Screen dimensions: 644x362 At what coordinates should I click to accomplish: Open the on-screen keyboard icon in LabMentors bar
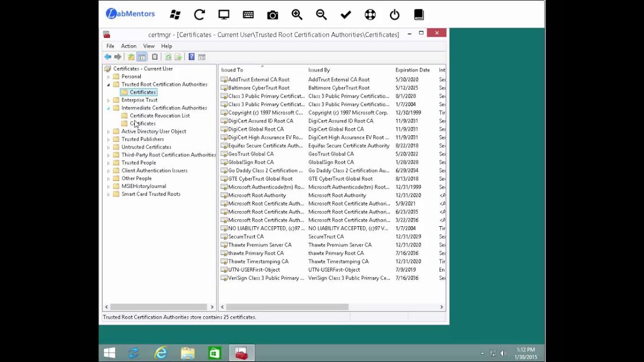(248, 15)
